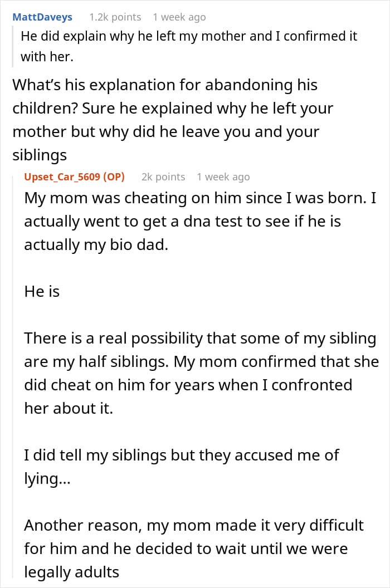Click the line starting 'My mom was cheating'
The image size is (390, 588).
point(200,198)
